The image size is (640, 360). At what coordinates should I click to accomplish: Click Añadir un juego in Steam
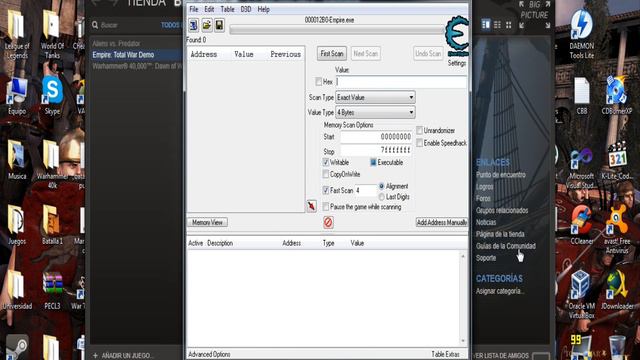tap(124, 355)
